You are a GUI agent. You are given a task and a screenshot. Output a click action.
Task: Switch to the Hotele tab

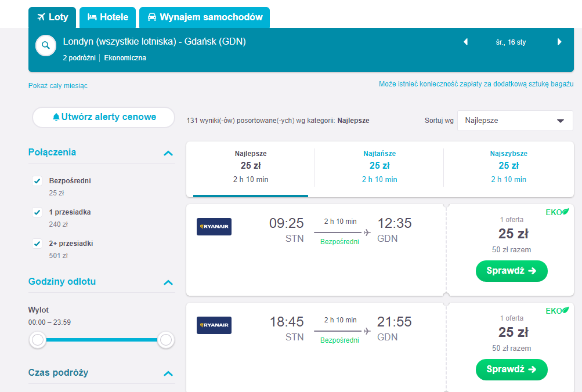coord(108,17)
